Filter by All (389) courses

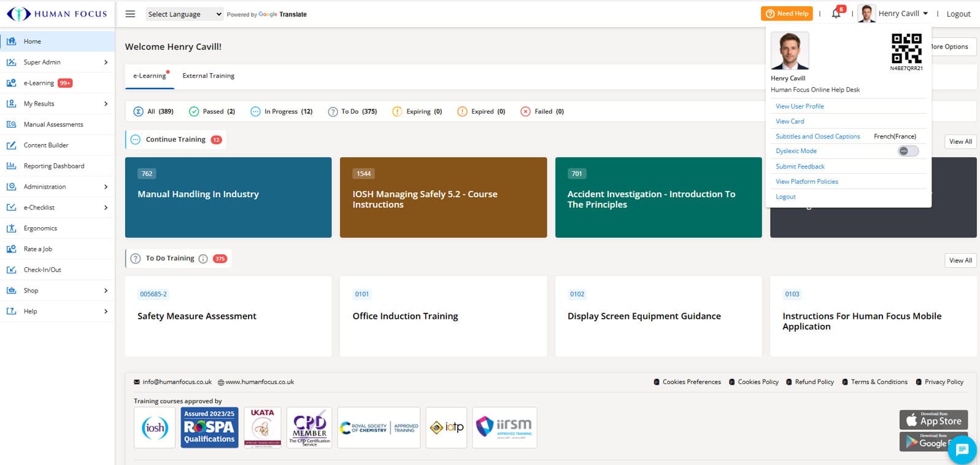(153, 111)
